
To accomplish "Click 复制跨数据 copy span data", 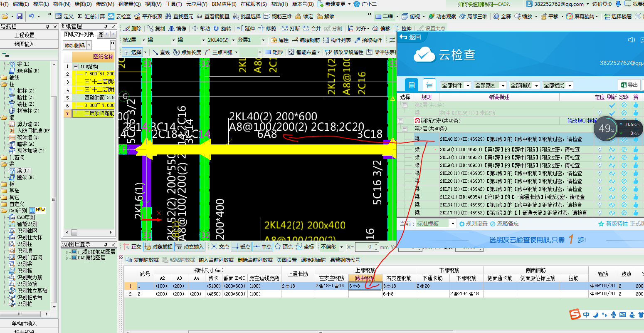I will pyautogui.click(x=142, y=260).
